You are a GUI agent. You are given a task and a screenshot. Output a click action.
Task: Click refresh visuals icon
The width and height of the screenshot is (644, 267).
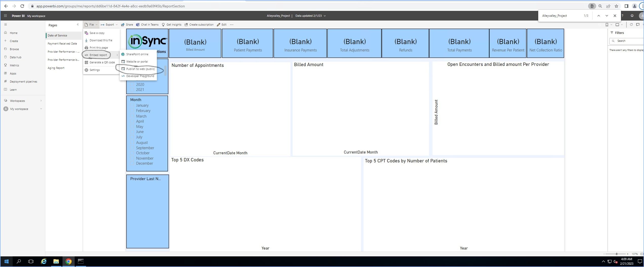631,25
